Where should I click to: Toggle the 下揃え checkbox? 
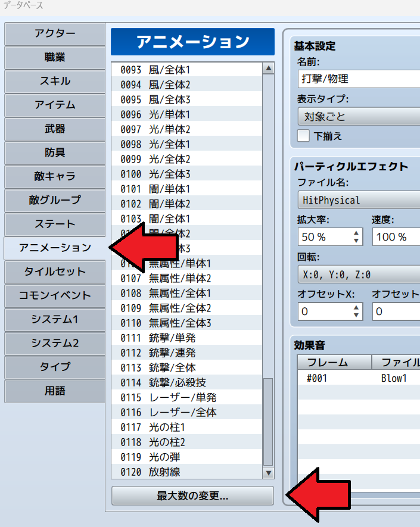click(303, 136)
